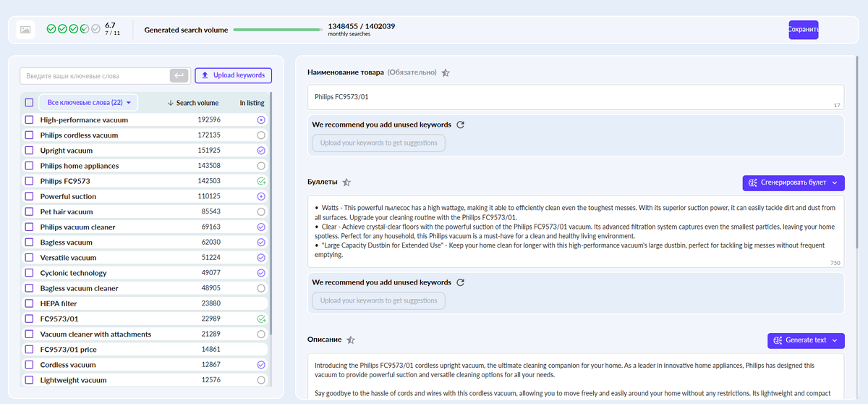The image size is (868, 404).
Task: Click listing status icon for Philips vacuum cleaner
Action: pos(261,227)
